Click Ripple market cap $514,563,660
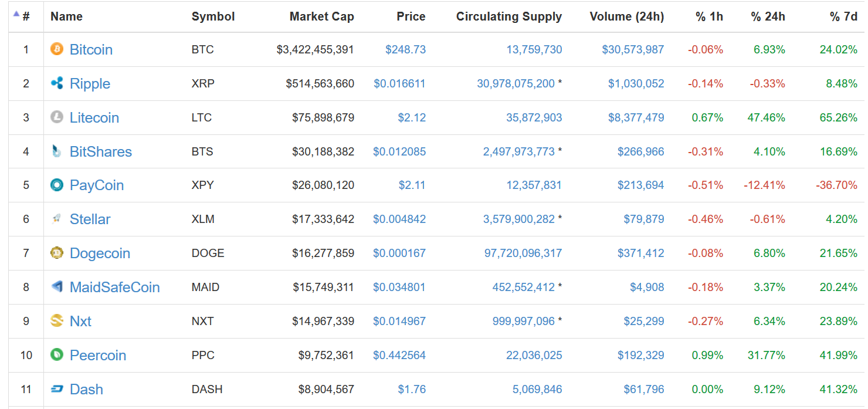Image resolution: width=868 pixels, height=409 pixels. pyautogui.click(x=320, y=83)
